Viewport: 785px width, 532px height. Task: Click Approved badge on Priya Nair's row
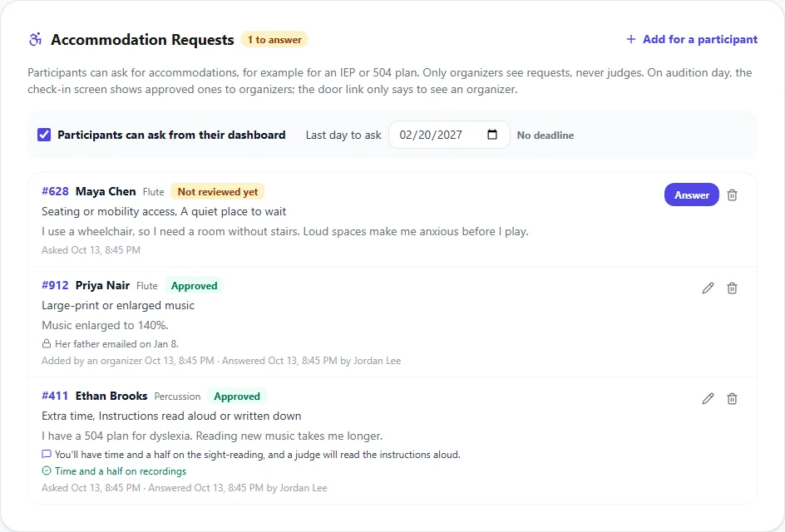coord(195,286)
